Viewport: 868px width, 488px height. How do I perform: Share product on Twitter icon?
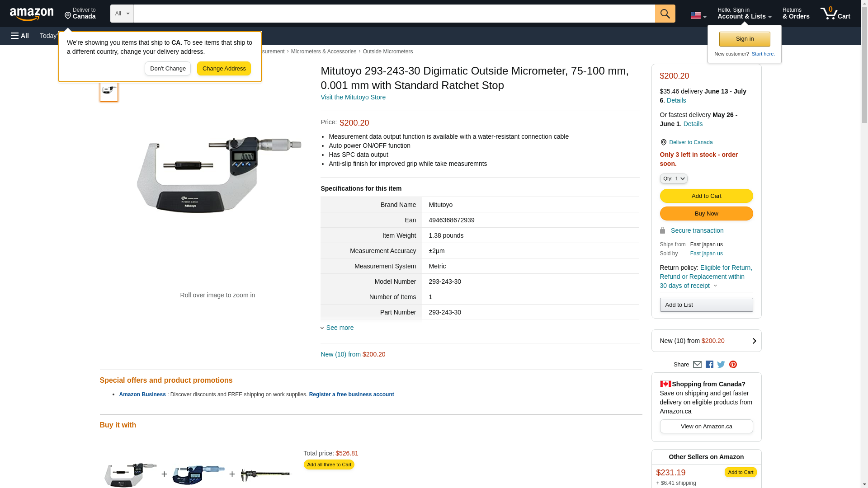[x=721, y=365]
